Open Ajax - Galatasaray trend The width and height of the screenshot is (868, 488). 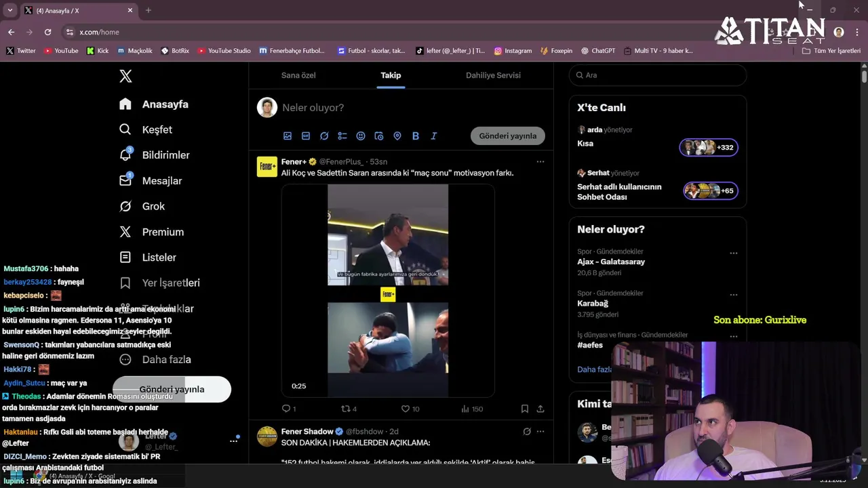point(611,262)
